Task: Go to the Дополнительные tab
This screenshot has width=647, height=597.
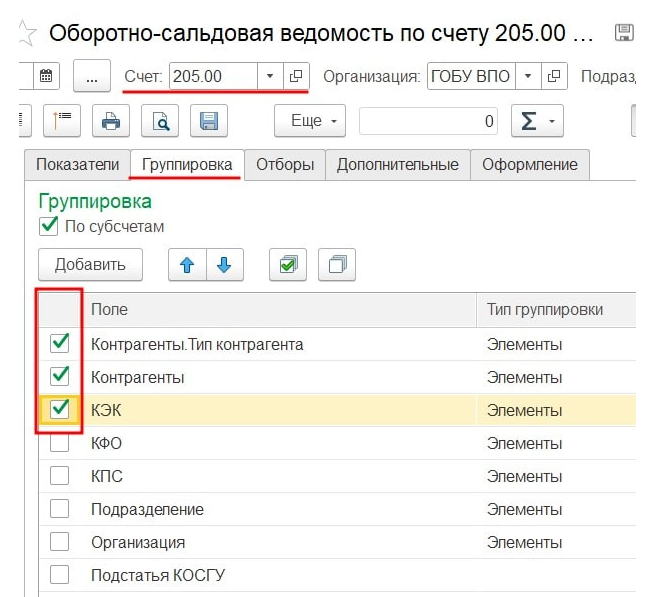Action: point(398,165)
